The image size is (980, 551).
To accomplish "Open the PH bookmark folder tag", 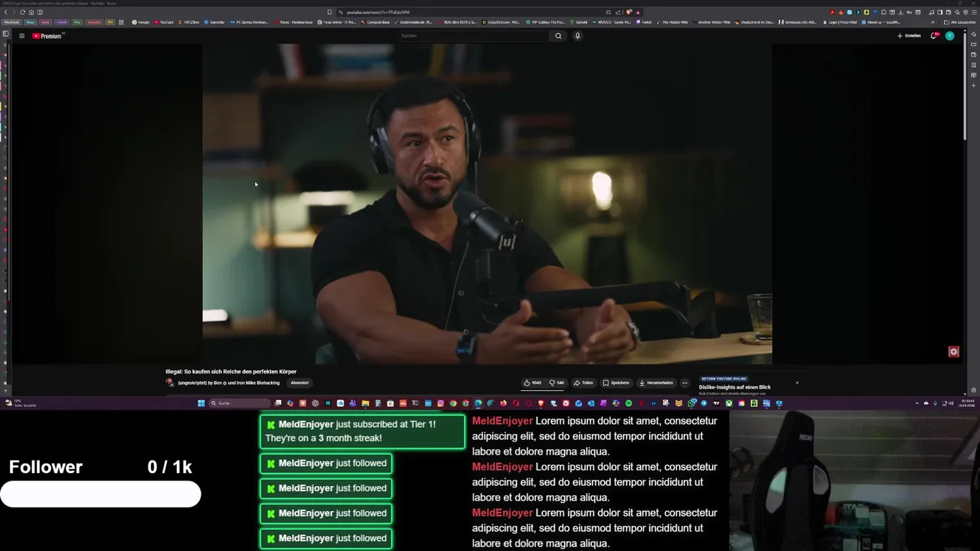I will [x=110, y=22].
